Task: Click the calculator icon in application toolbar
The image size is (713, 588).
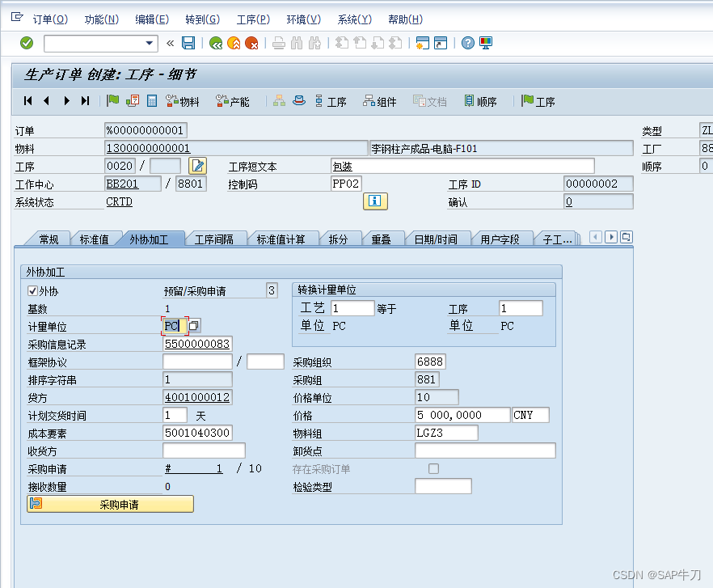Action: (x=152, y=101)
